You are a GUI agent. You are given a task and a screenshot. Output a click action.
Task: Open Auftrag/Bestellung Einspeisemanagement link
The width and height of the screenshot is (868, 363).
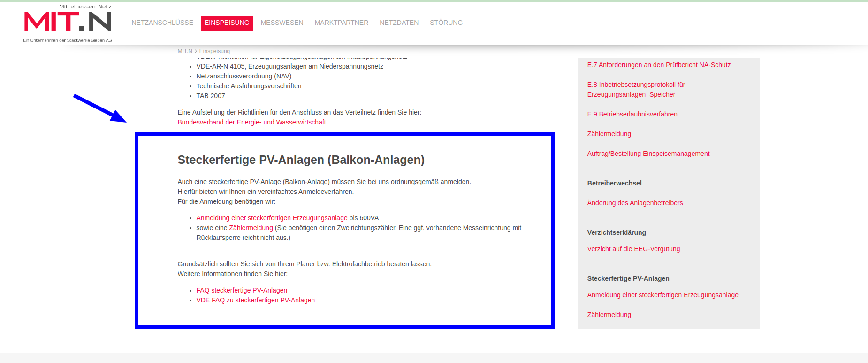pyautogui.click(x=648, y=154)
